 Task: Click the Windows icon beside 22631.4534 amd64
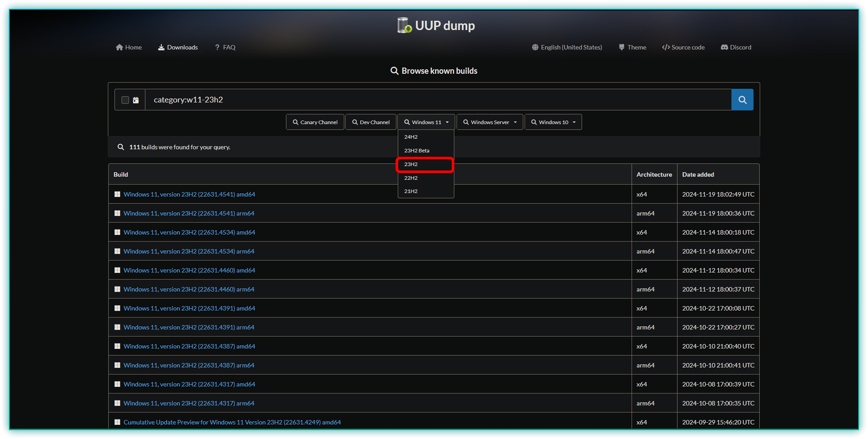click(117, 232)
